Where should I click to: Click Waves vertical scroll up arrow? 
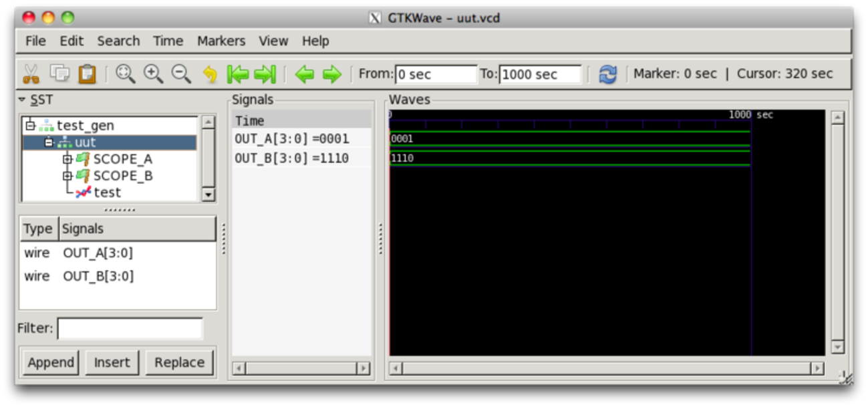(x=838, y=118)
